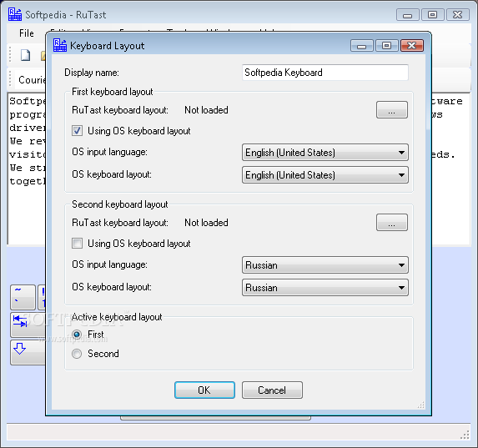Open the File menu in RuTast window
The height and width of the screenshot is (448, 478).
[x=27, y=33]
